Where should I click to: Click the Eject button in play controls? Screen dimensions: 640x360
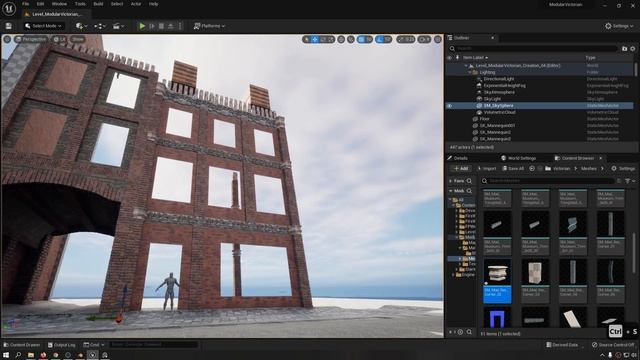(x=171, y=26)
